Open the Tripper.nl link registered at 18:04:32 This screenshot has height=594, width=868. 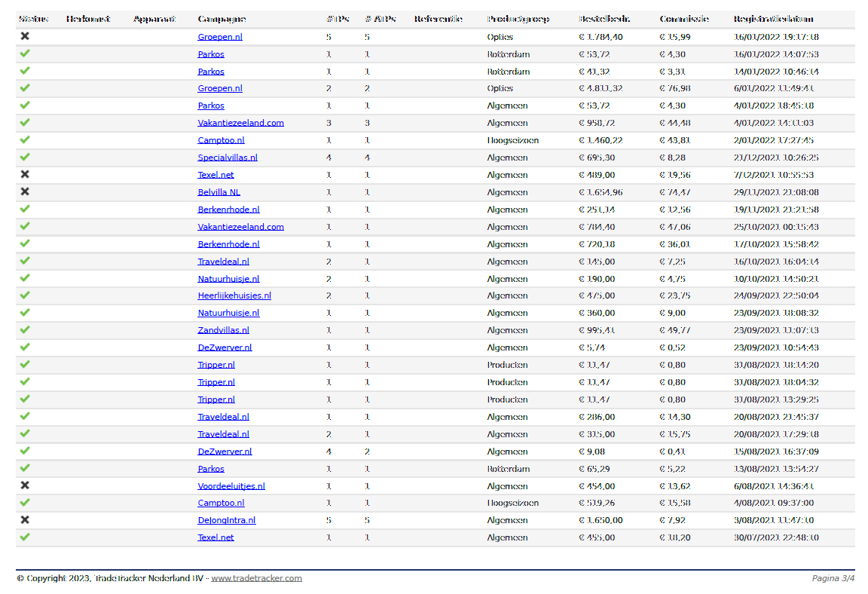pos(216,382)
